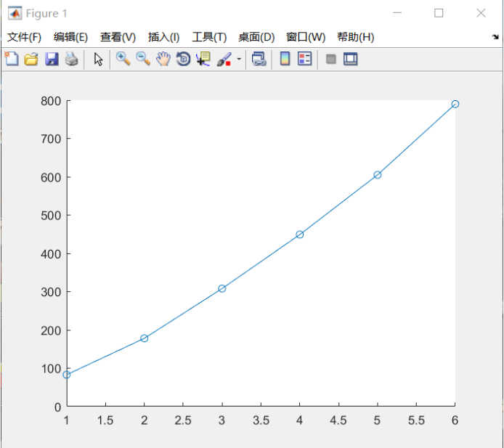Open the 编辑(E) menu

[x=70, y=37]
